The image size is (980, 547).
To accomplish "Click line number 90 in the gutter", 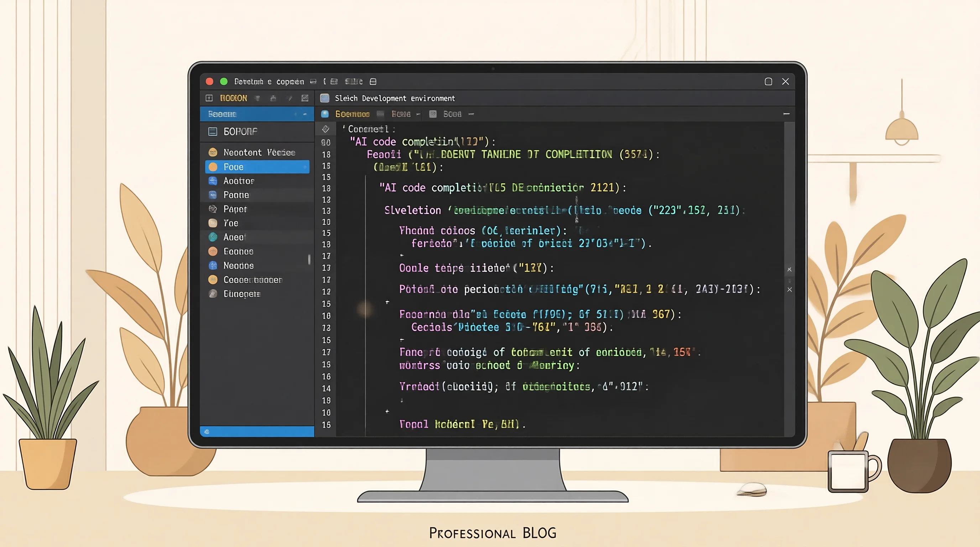I will [325, 143].
